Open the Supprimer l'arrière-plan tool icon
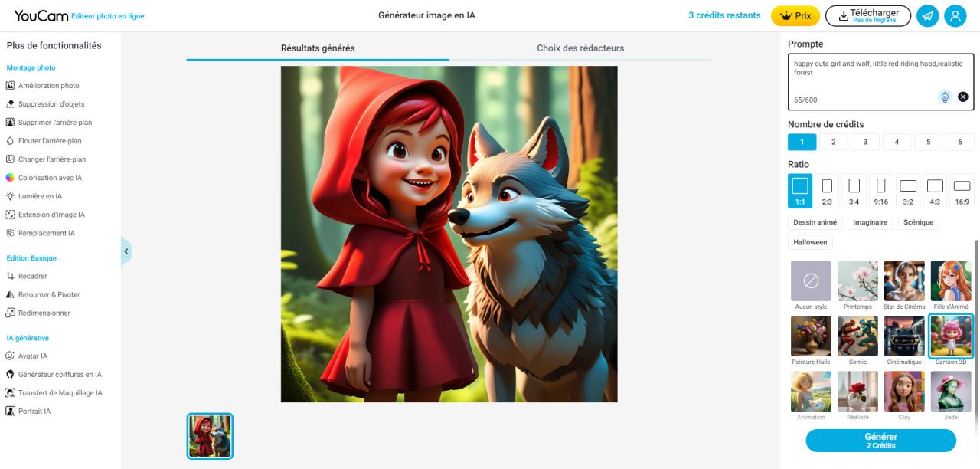 point(11,123)
